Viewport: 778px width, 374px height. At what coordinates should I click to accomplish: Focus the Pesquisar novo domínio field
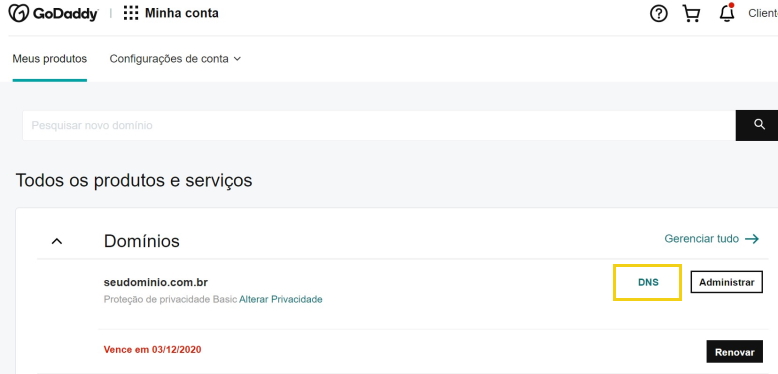(x=379, y=125)
